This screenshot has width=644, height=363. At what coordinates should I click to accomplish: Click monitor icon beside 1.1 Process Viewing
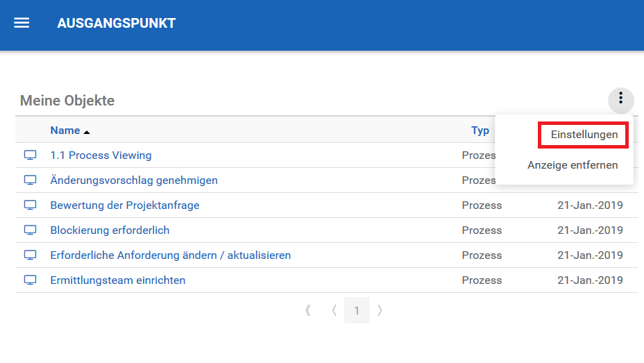[31, 155]
